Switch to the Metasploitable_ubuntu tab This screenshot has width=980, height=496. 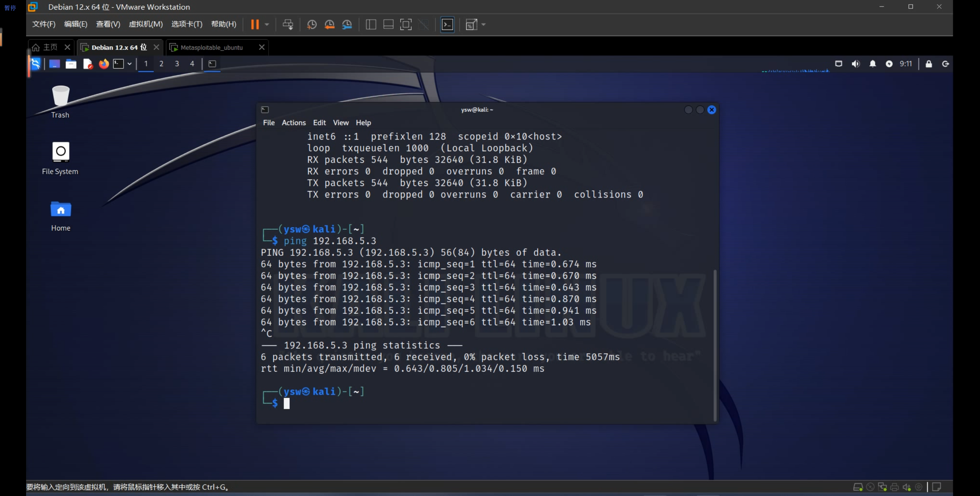[x=212, y=48]
